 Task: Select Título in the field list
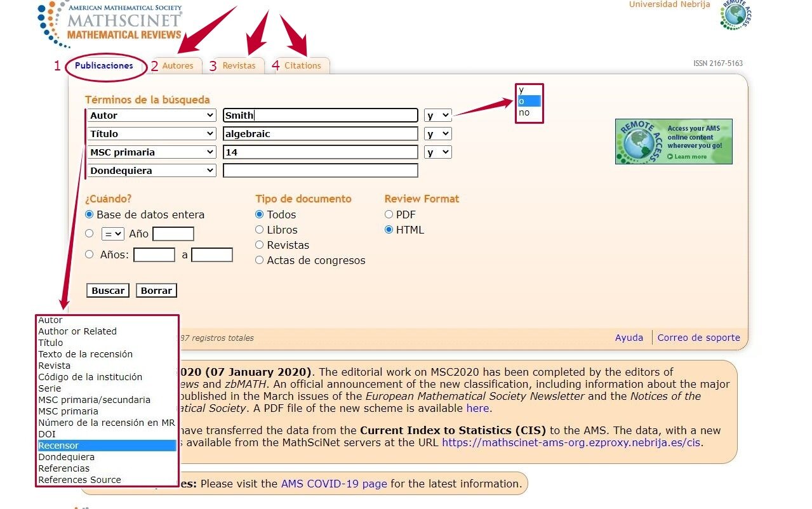(x=107, y=343)
